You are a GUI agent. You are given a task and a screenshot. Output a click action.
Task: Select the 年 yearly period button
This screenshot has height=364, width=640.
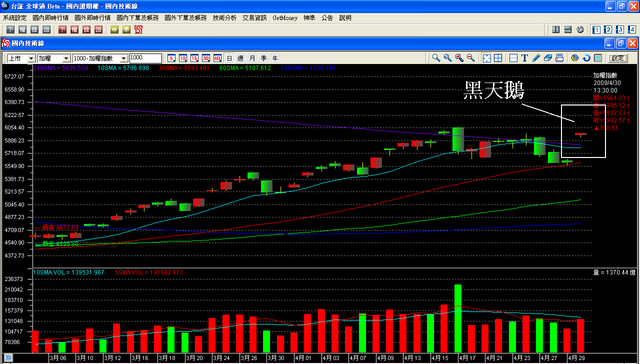point(275,58)
